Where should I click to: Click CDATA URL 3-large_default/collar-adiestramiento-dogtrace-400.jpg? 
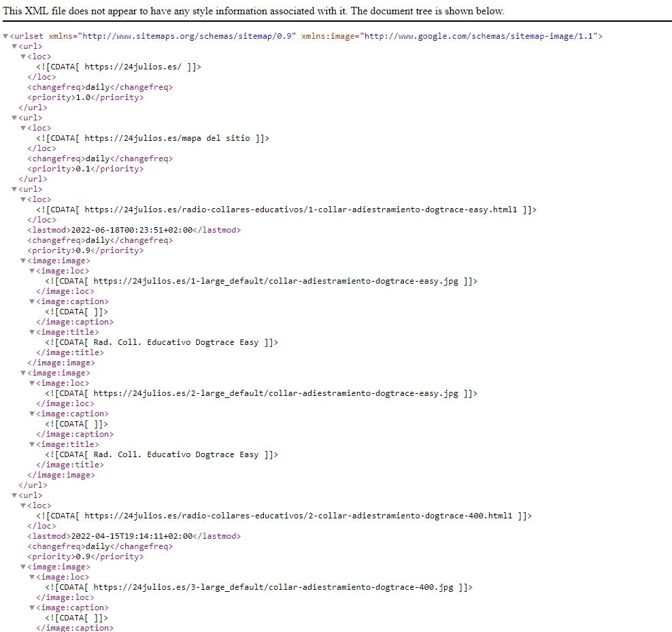(258, 587)
